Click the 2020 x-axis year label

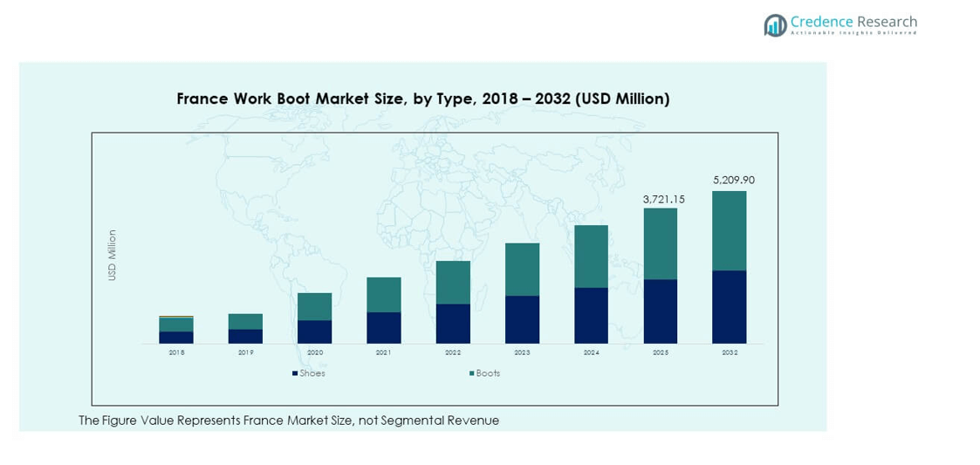pos(314,352)
